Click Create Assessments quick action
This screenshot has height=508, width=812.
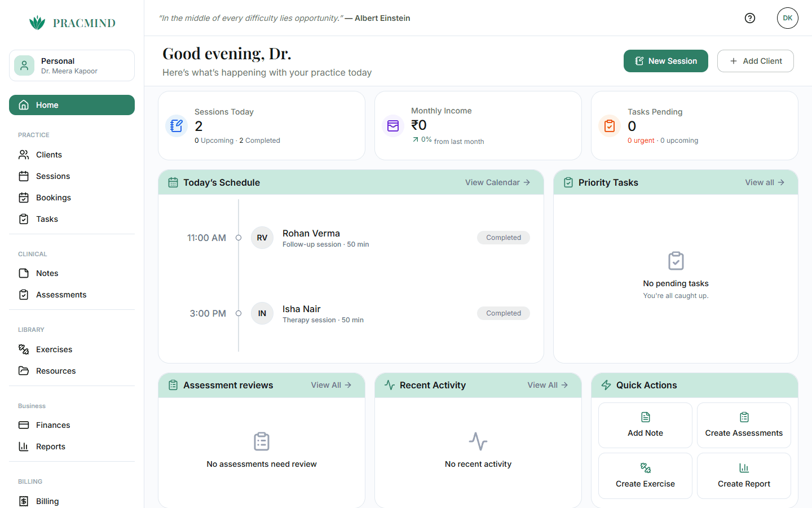pos(744,425)
